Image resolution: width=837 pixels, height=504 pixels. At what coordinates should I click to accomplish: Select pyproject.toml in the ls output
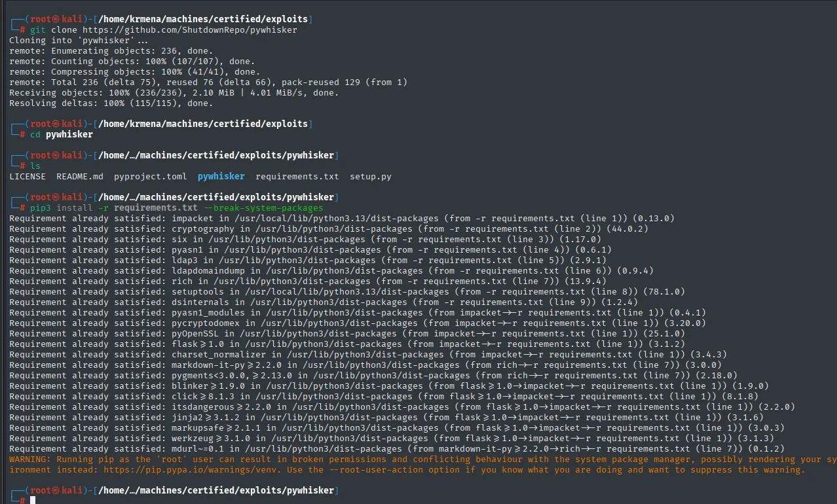click(x=151, y=176)
